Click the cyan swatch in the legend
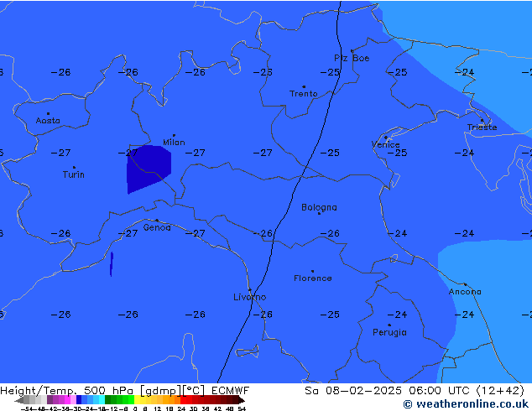The image size is (532, 411). pos(102,399)
